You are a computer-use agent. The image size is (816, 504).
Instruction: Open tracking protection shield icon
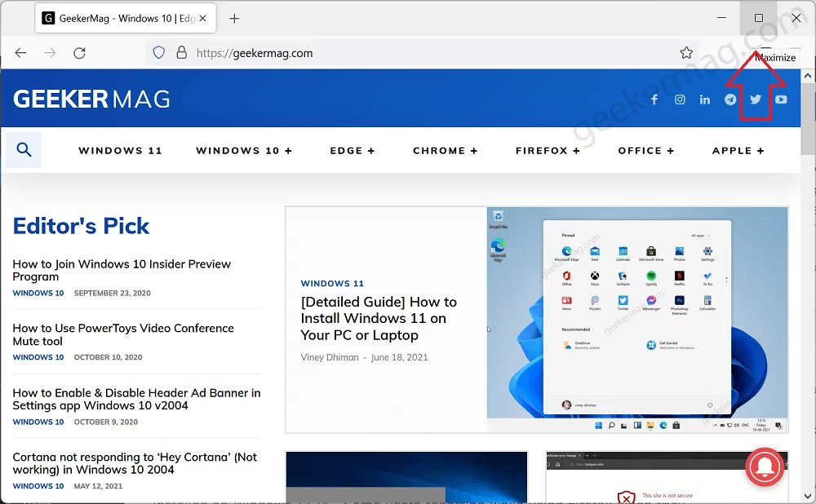pyautogui.click(x=159, y=52)
